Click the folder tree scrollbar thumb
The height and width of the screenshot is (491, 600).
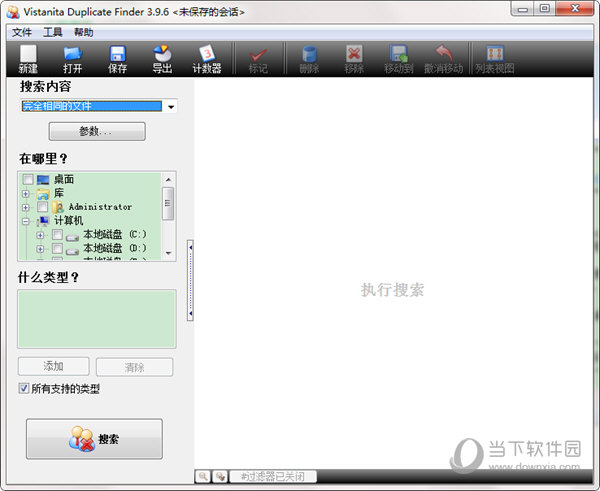click(168, 204)
